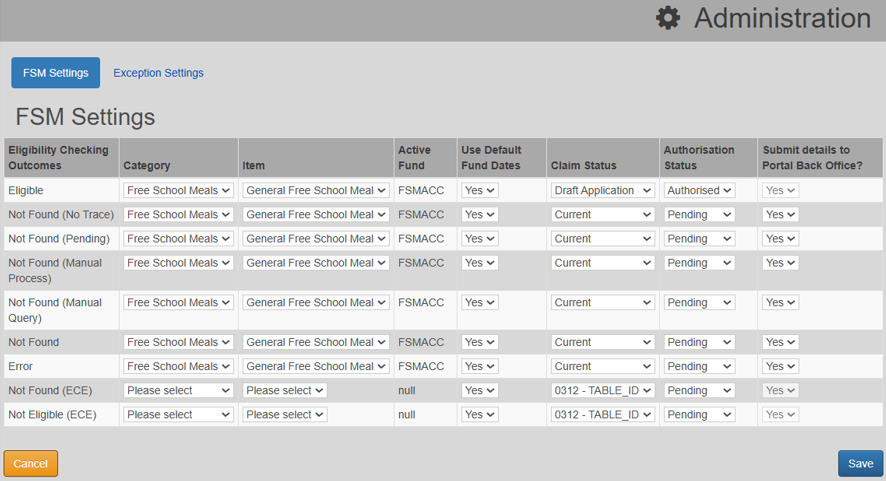Click the Save button
This screenshot has height=481, width=886.
(x=860, y=464)
